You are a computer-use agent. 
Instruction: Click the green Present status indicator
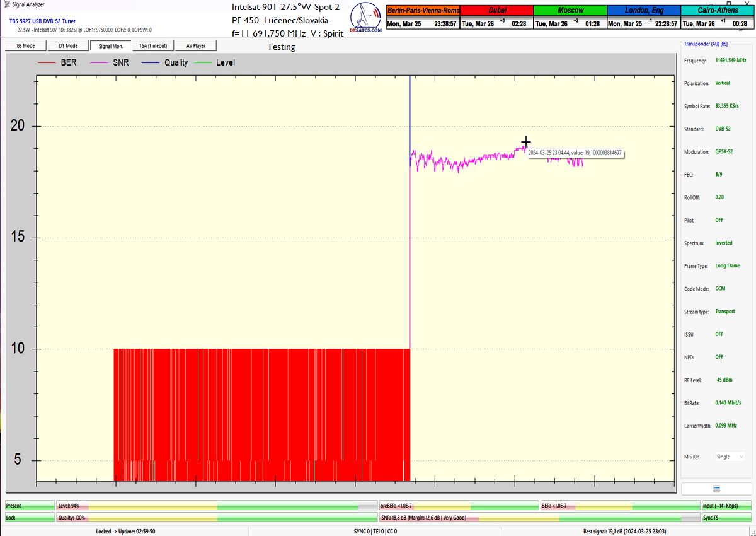pos(30,506)
